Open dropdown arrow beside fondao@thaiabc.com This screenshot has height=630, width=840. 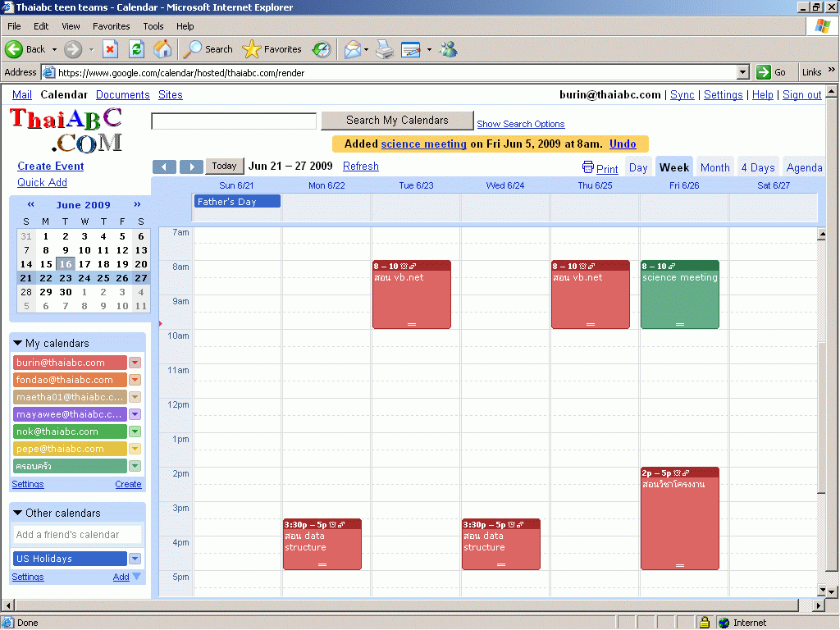[x=135, y=380]
